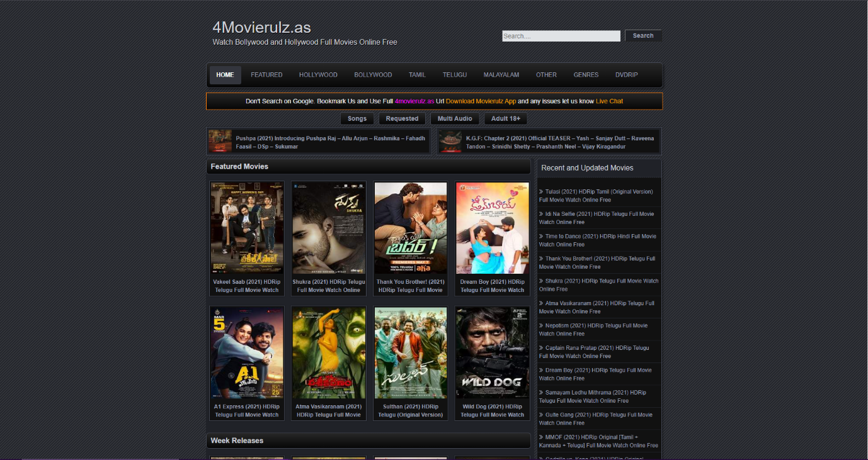Open the Wild Dog movie poster
Image resolution: width=868 pixels, height=460 pixels.
(x=493, y=352)
